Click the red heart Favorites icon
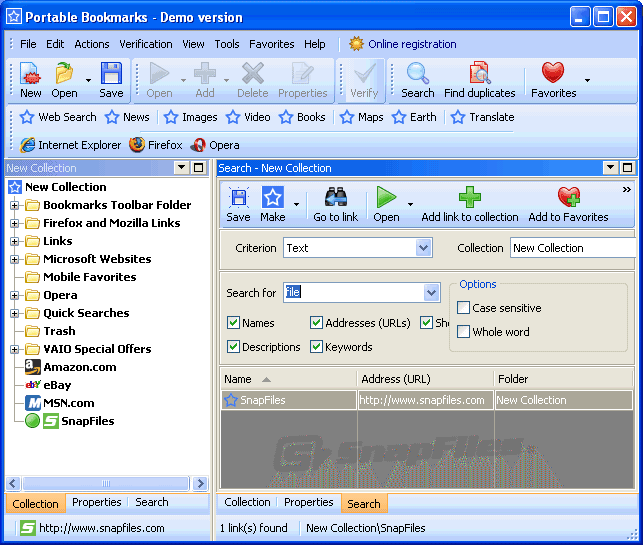The height and width of the screenshot is (545, 643). [x=553, y=73]
